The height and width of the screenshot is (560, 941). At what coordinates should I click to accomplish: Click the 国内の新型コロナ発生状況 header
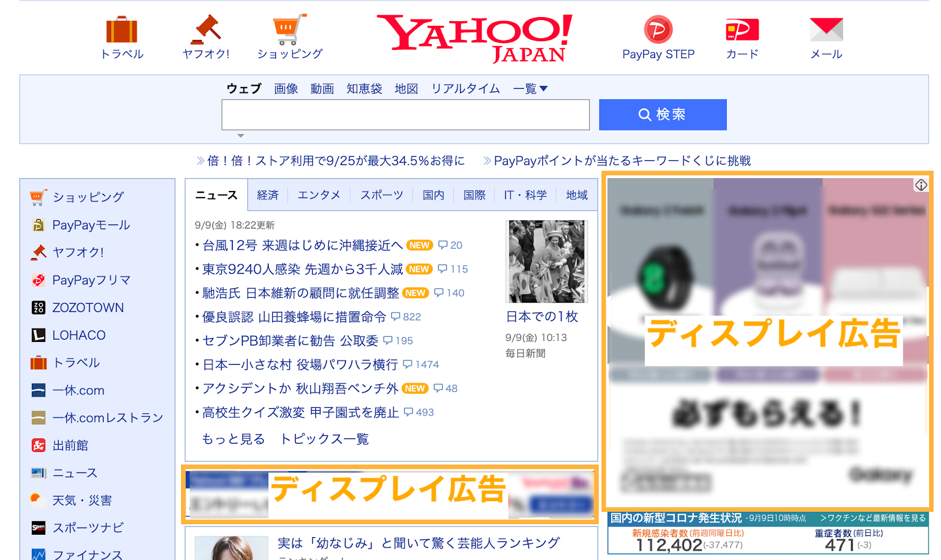click(x=676, y=518)
